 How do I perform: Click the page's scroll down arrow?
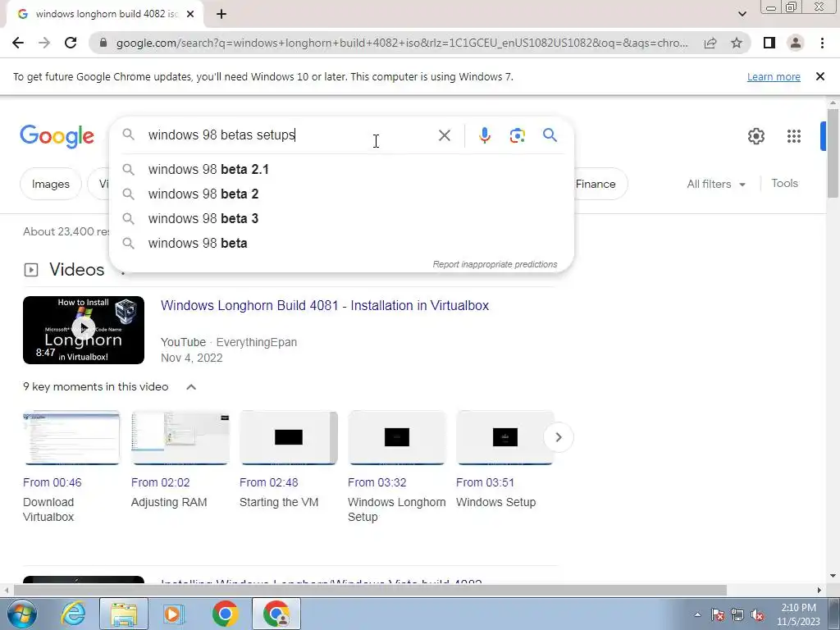point(832,576)
